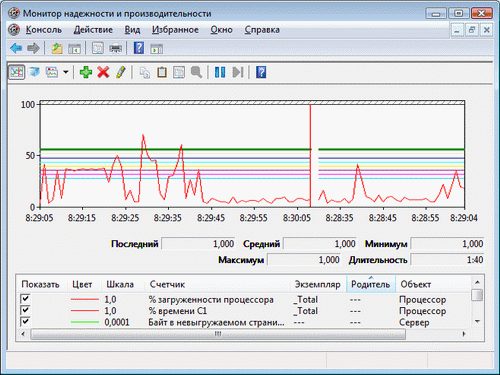Sort by the Экземпляр column header

[x=318, y=284]
